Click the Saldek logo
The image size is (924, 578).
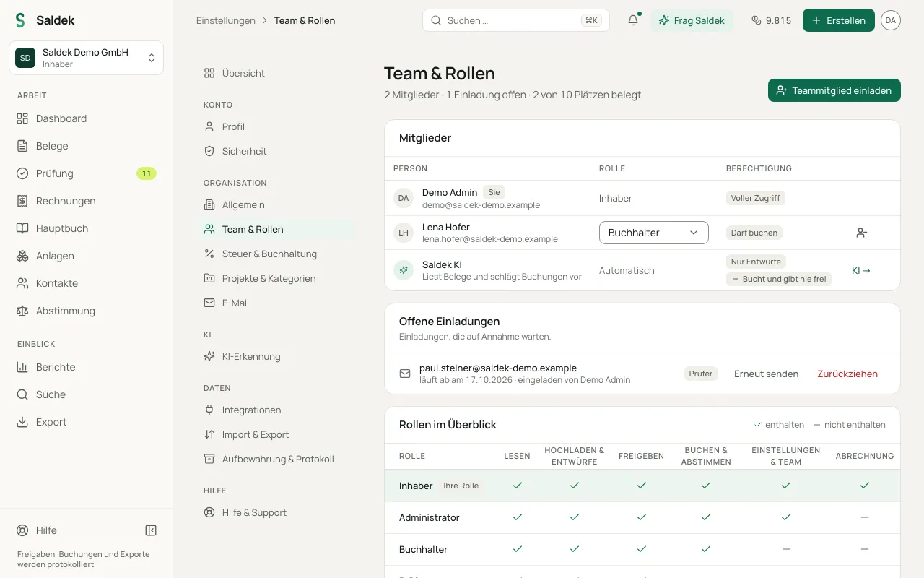pos(45,20)
